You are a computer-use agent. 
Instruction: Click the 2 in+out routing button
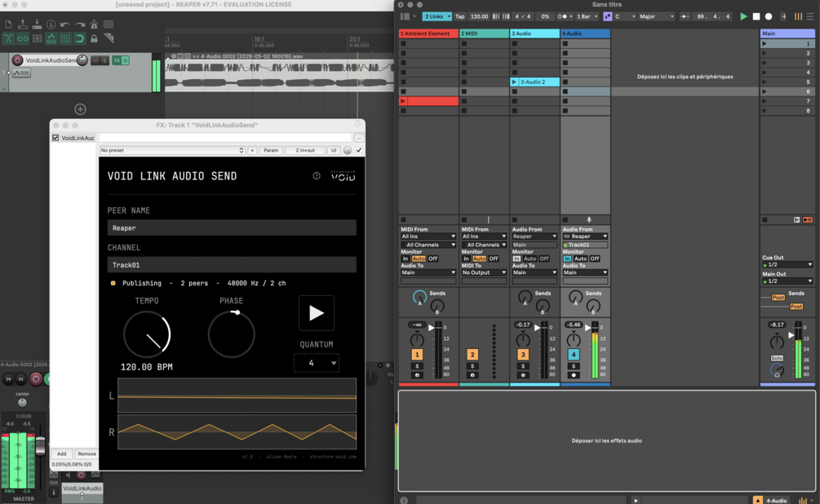305,151
